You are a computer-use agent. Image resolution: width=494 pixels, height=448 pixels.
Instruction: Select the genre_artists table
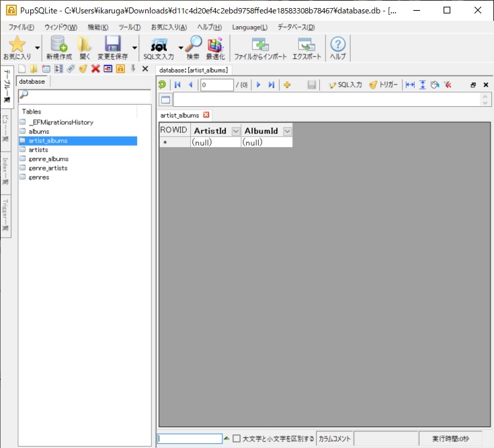point(48,168)
